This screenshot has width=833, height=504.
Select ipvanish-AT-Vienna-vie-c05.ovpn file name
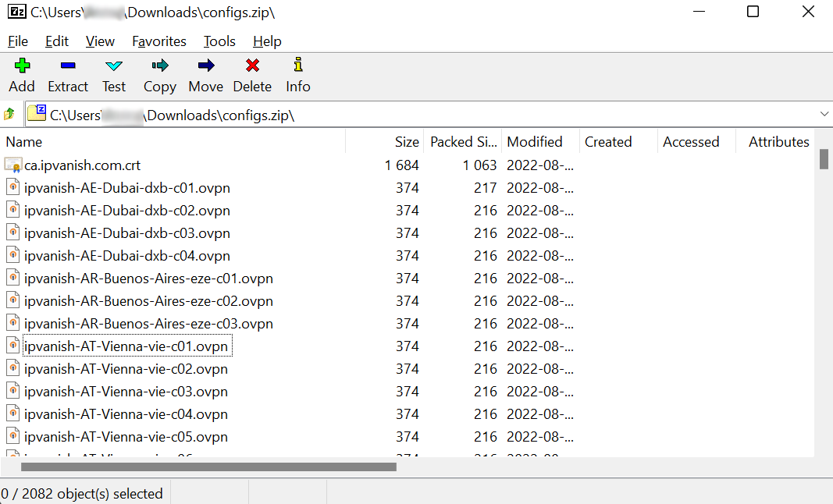(x=126, y=437)
